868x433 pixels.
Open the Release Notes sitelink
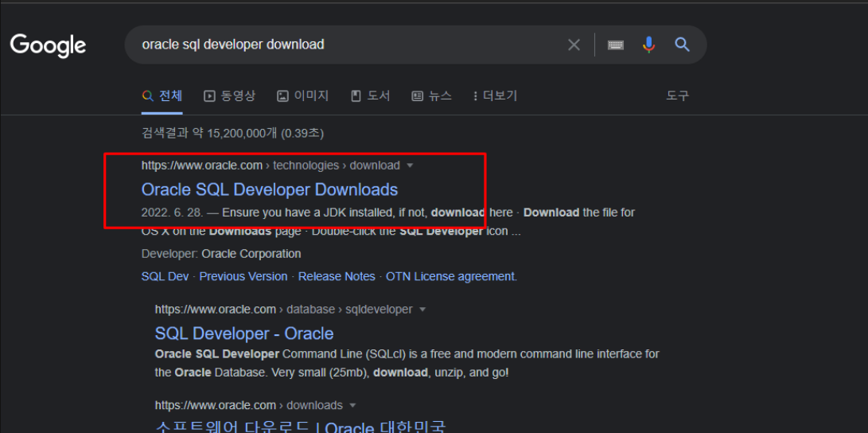[337, 276]
